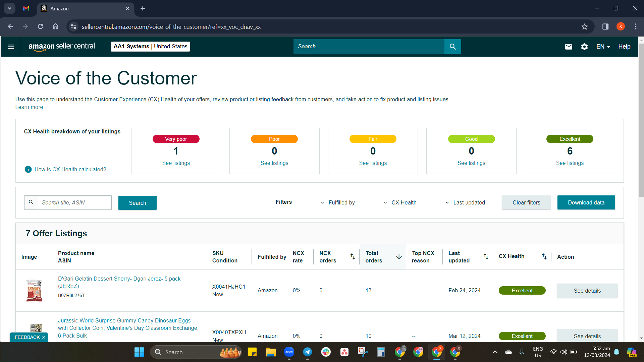Viewport: 644px width, 362px height.
Task: Open File Explorer from the taskbar
Action: coord(271,352)
